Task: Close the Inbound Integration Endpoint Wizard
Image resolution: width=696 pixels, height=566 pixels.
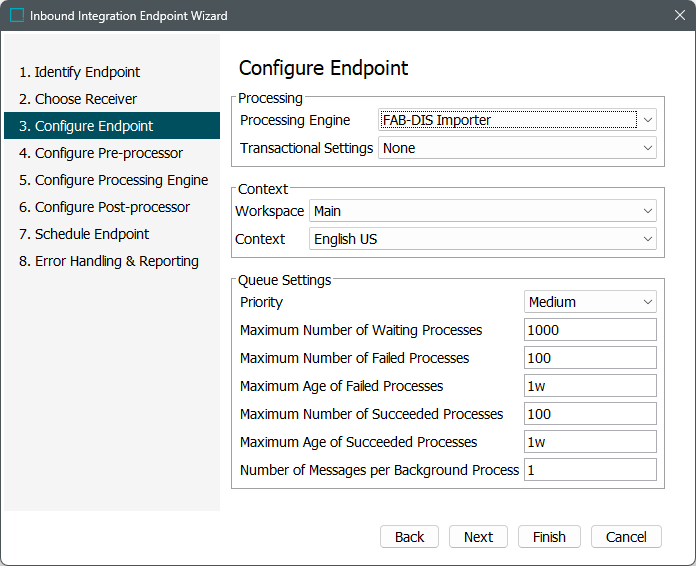Action: pyautogui.click(x=679, y=16)
